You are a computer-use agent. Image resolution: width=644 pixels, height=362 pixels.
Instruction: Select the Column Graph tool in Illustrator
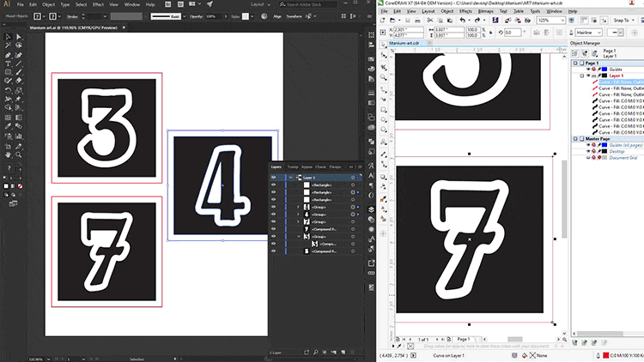19,136
